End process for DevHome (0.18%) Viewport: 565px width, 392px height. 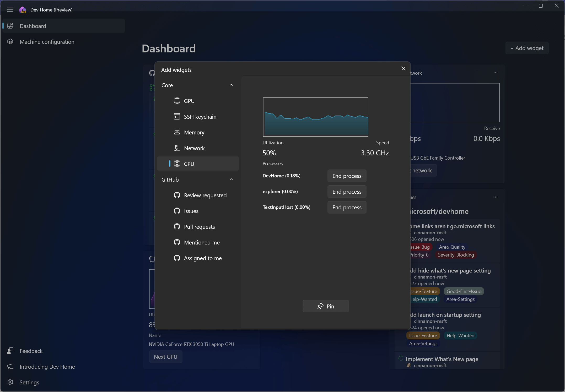point(346,176)
